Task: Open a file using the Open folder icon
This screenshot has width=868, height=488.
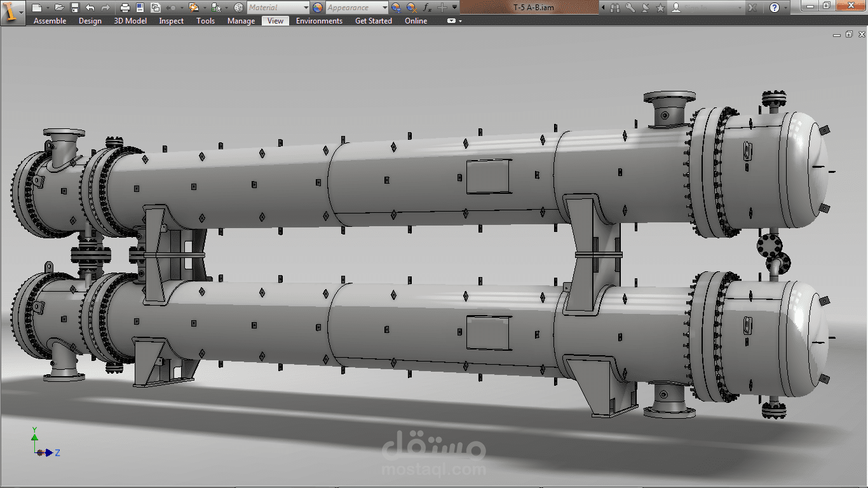Action: coord(58,8)
